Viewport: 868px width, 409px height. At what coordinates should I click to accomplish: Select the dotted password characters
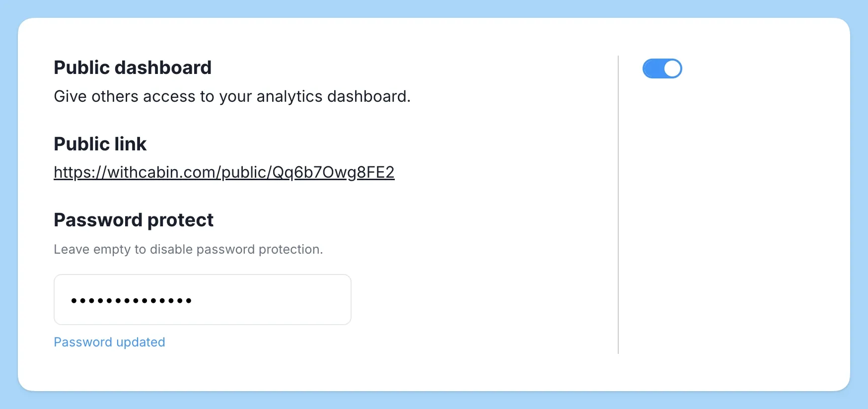tap(132, 300)
